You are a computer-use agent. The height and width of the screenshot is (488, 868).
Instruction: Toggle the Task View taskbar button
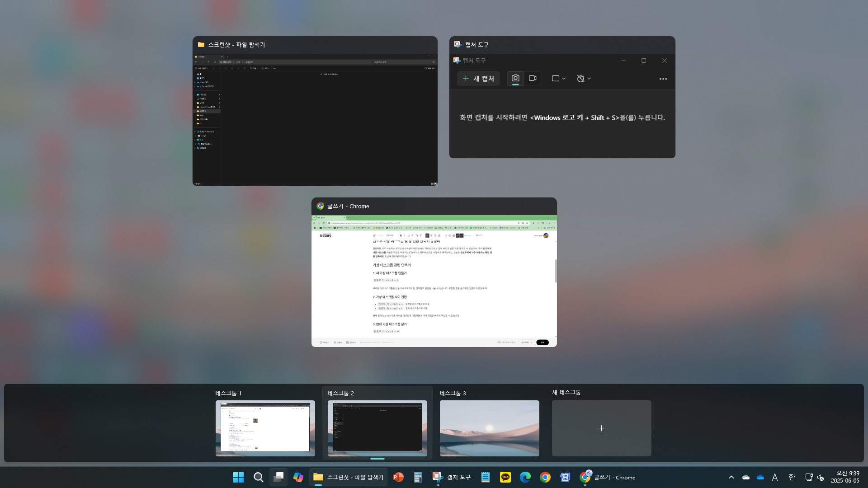point(278,477)
